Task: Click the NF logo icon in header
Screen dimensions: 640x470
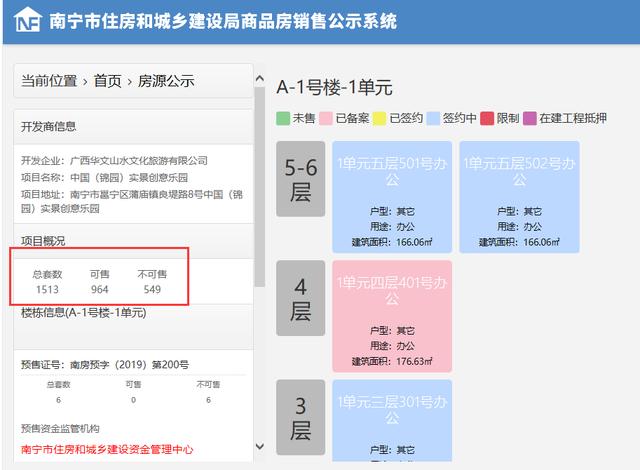Action: [27, 21]
